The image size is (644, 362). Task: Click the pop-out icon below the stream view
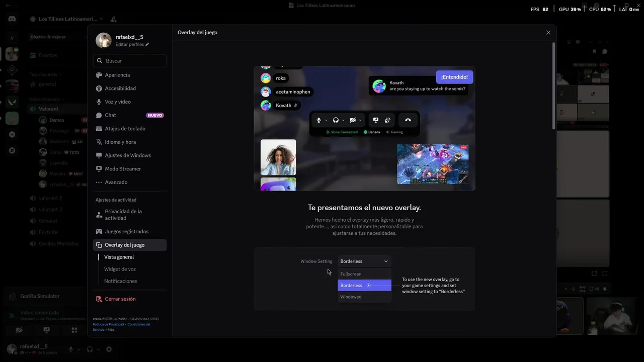click(594, 274)
